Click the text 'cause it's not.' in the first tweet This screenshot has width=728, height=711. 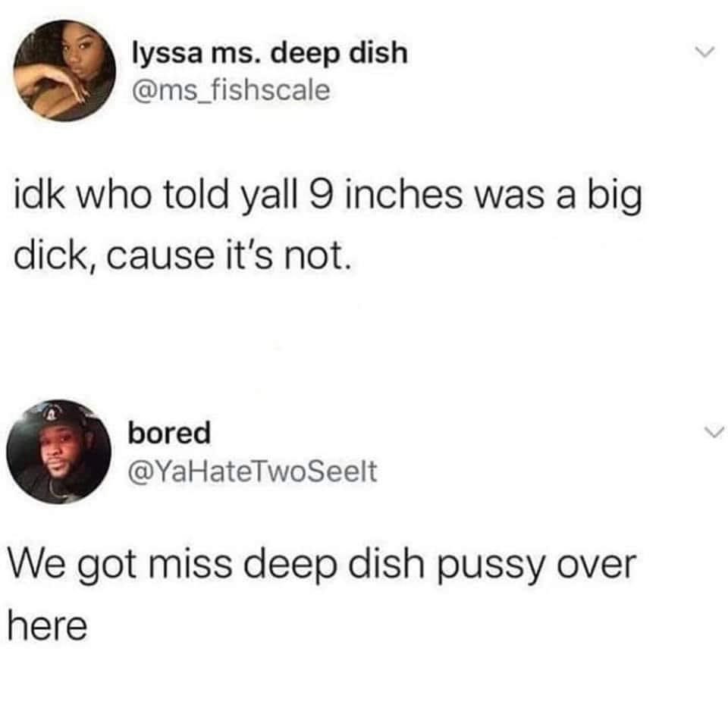[228, 255]
